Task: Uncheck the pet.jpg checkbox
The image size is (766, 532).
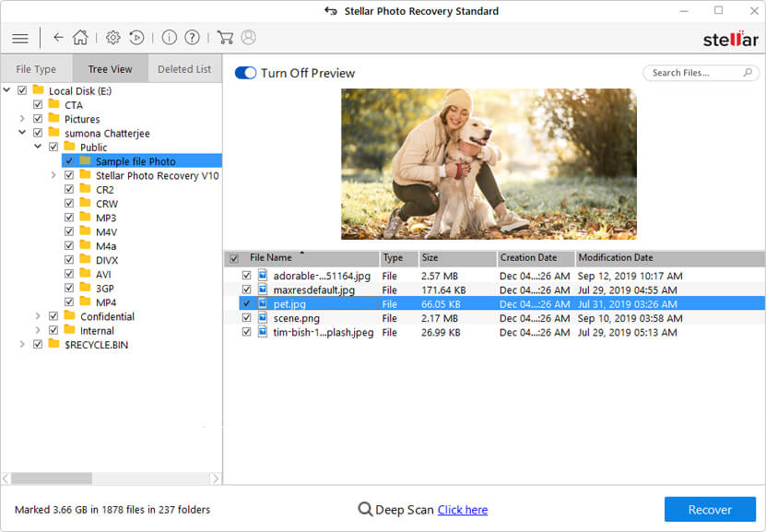Action: [x=247, y=303]
